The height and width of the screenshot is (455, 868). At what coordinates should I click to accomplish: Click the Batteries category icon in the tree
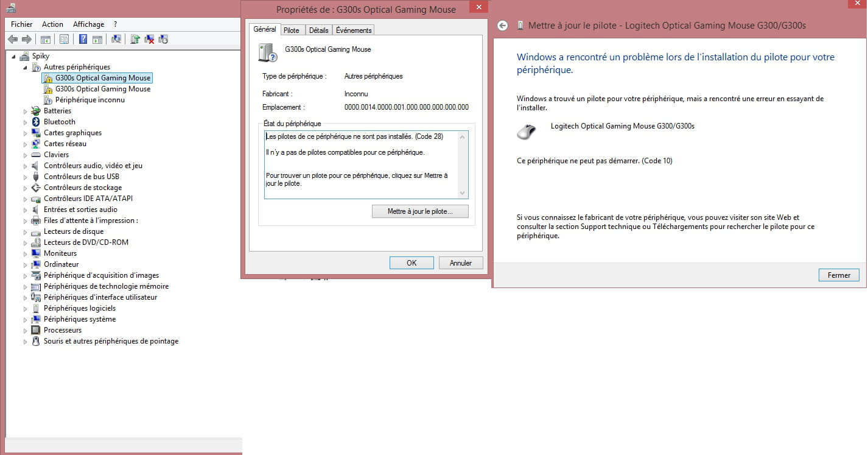pyautogui.click(x=36, y=111)
